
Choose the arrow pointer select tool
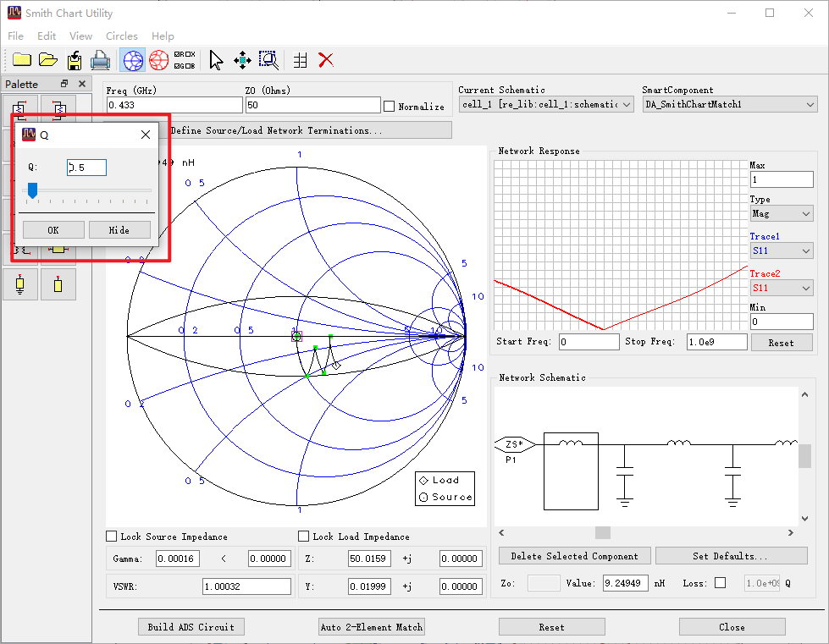pos(216,60)
